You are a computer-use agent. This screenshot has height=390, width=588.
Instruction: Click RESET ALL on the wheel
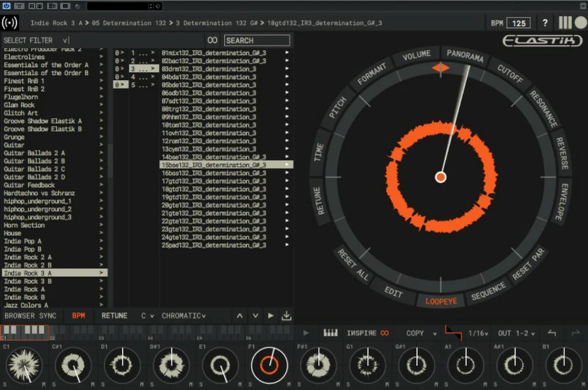coord(353,264)
